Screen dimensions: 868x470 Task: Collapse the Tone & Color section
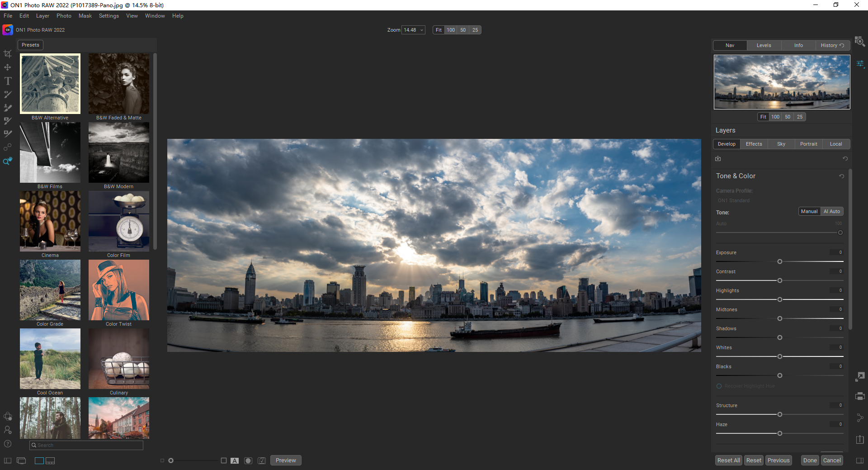pyautogui.click(x=736, y=176)
